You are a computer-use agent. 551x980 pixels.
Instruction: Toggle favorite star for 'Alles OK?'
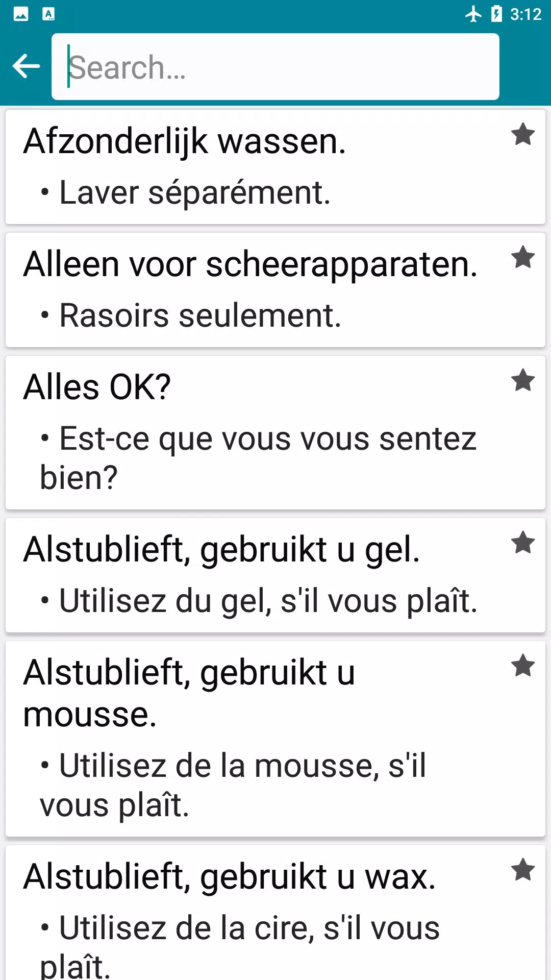point(523,380)
